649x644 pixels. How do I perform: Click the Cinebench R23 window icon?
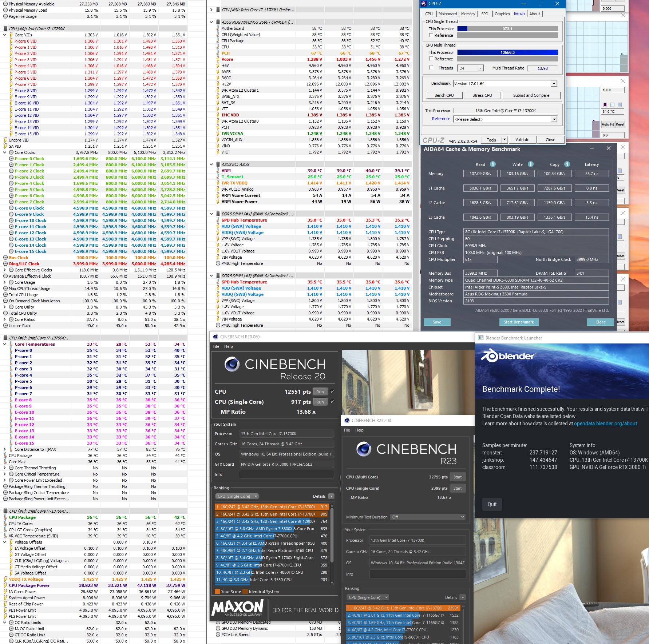[x=347, y=421]
